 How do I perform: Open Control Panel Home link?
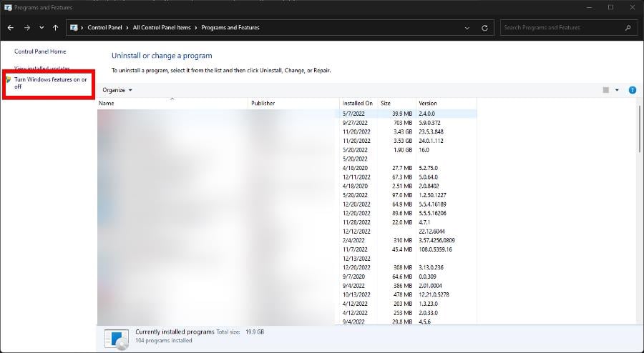[x=40, y=51]
